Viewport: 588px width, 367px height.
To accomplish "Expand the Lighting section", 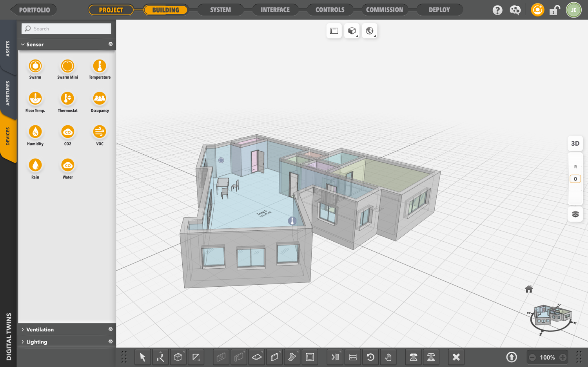I will coord(37,342).
